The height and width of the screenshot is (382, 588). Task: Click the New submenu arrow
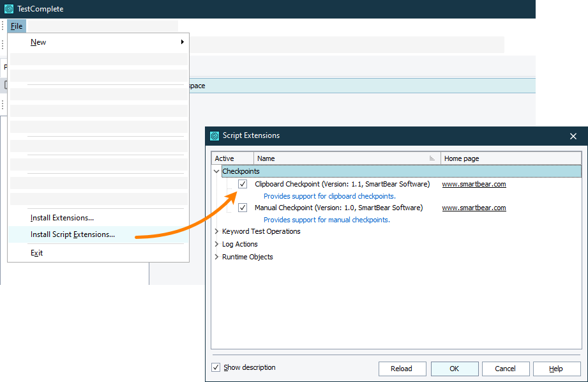point(182,42)
